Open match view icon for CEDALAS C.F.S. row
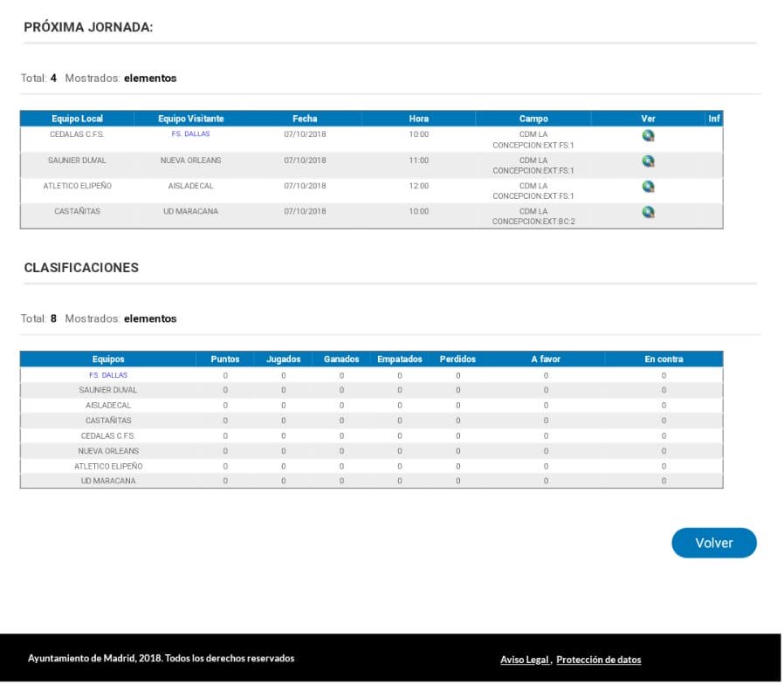 (650, 136)
